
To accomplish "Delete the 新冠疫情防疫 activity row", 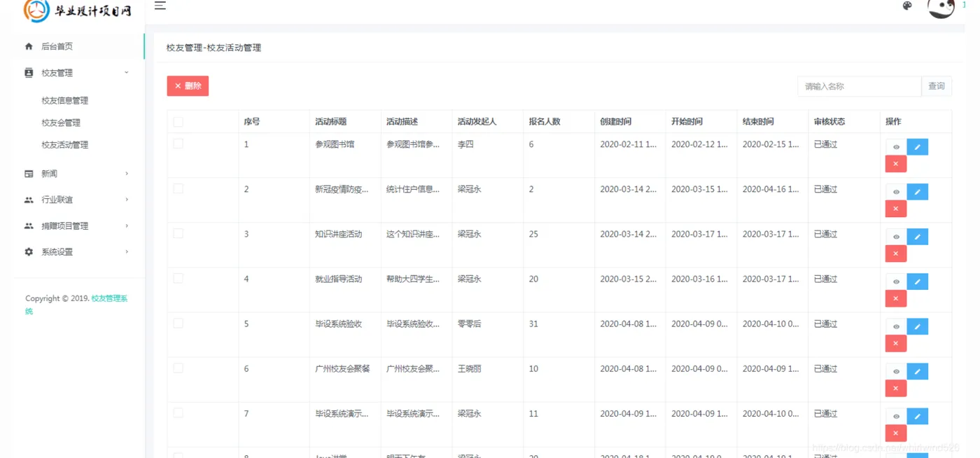I will click(x=896, y=209).
